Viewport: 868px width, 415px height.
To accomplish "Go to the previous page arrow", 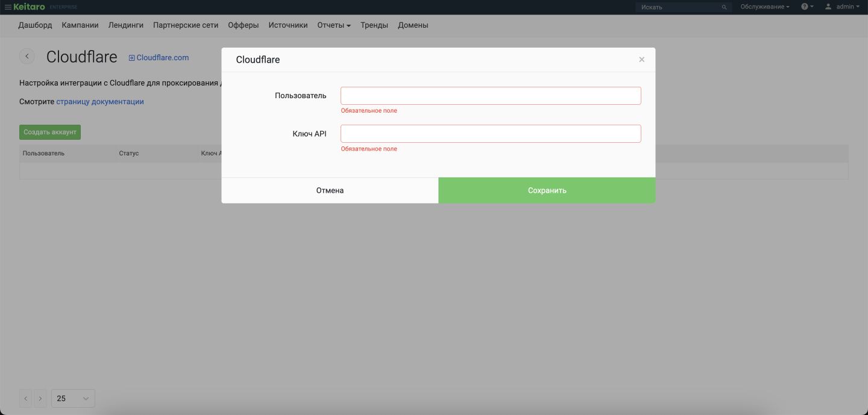I will (26, 398).
